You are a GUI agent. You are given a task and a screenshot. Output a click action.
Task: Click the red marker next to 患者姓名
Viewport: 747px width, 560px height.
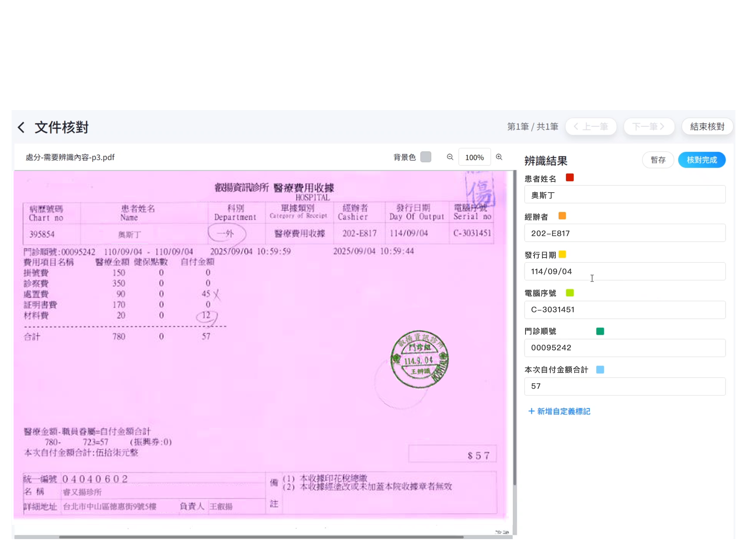pyautogui.click(x=570, y=178)
